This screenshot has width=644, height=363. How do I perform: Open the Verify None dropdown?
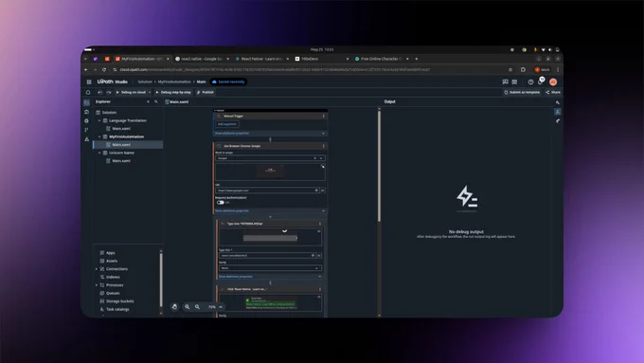[270, 268]
